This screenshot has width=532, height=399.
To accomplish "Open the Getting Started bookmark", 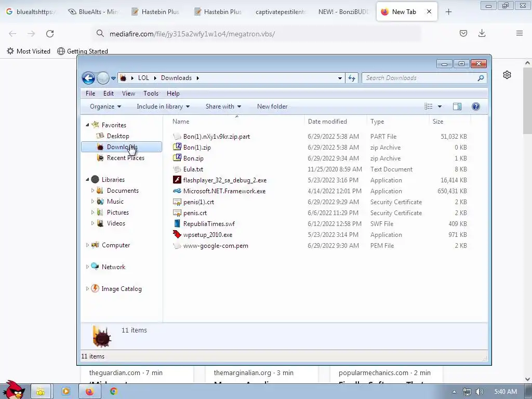I will pyautogui.click(x=83, y=51).
